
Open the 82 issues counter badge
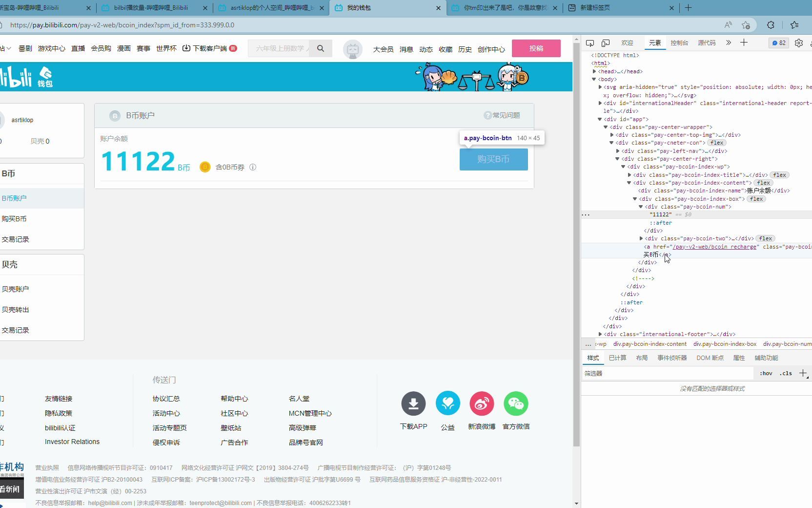click(779, 43)
